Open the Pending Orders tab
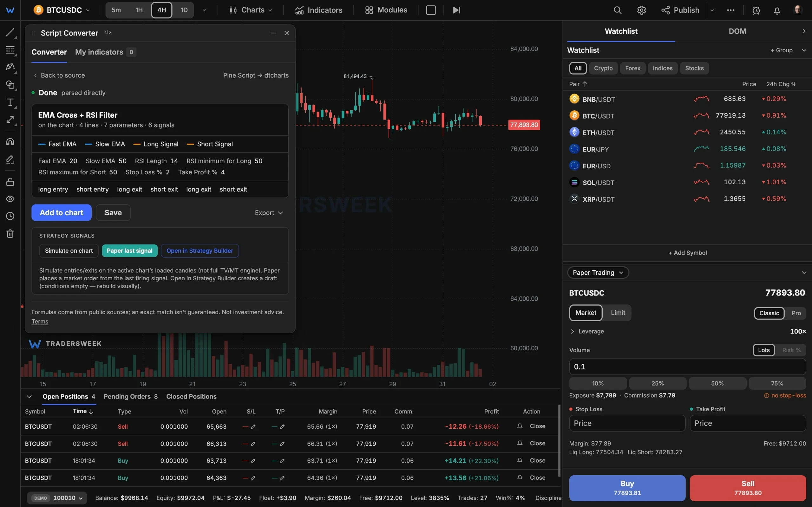This screenshot has width=812, height=507. pyautogui.click(x=130, y=396)
